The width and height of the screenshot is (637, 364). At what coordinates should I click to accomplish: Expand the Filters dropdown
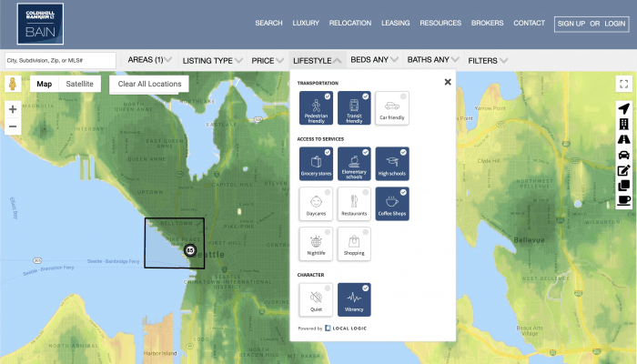tap(488, 60)
